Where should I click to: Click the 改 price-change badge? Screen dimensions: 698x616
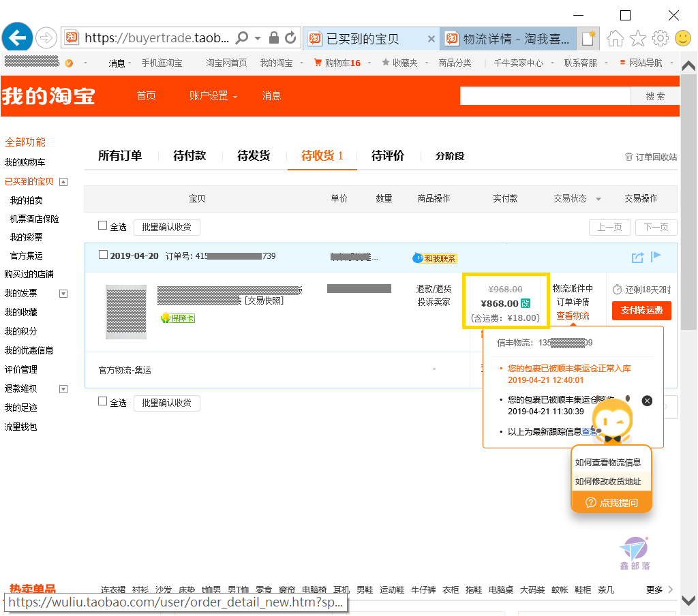526,303
